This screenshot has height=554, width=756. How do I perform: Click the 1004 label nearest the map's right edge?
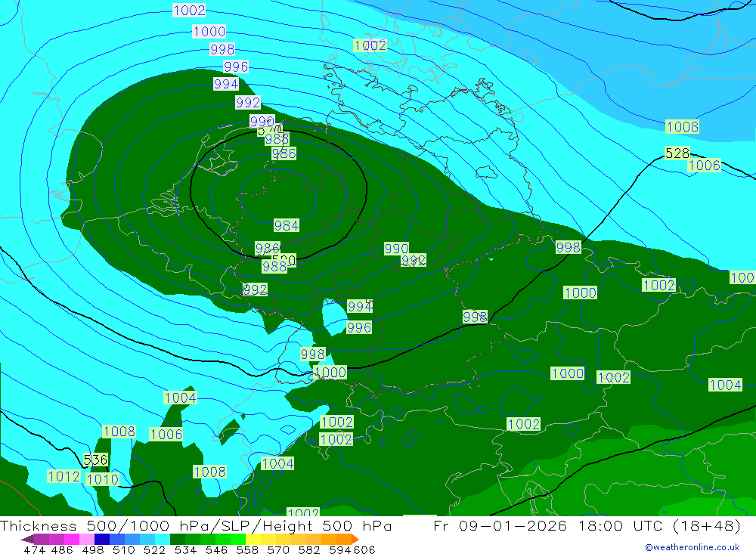point(725,385)
